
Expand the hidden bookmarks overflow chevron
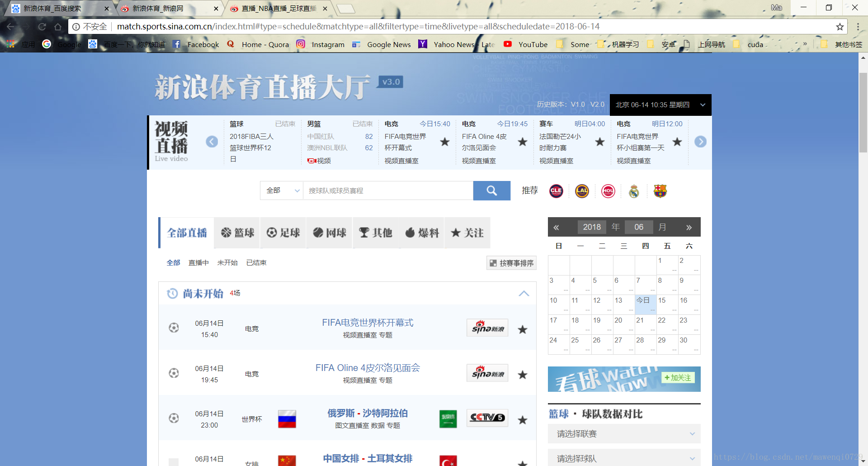805,44
